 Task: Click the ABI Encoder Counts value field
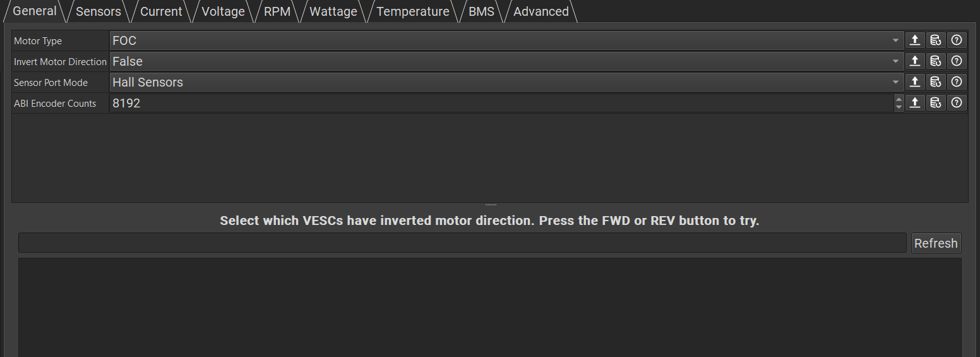501,103
